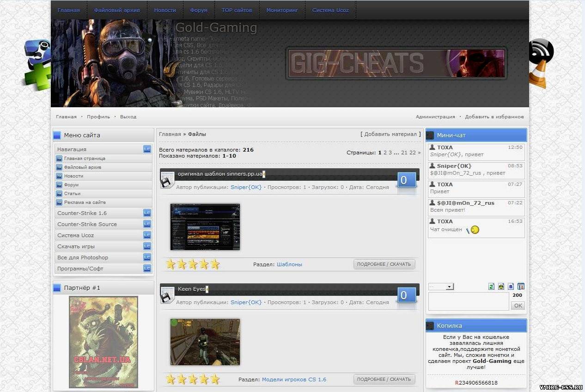This screenshot has height=392, width=585.
Task: Open Профиль link below the header
Action: tap(98, 117)
